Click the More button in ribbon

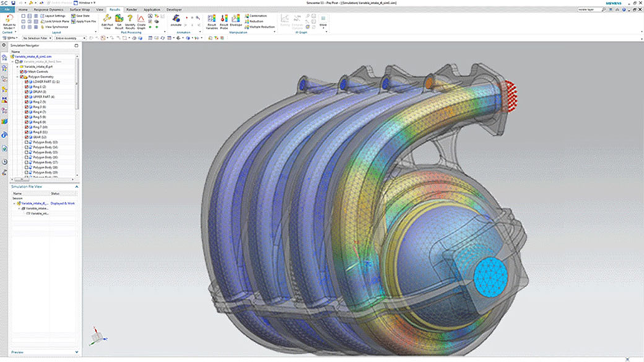[323, 21]
